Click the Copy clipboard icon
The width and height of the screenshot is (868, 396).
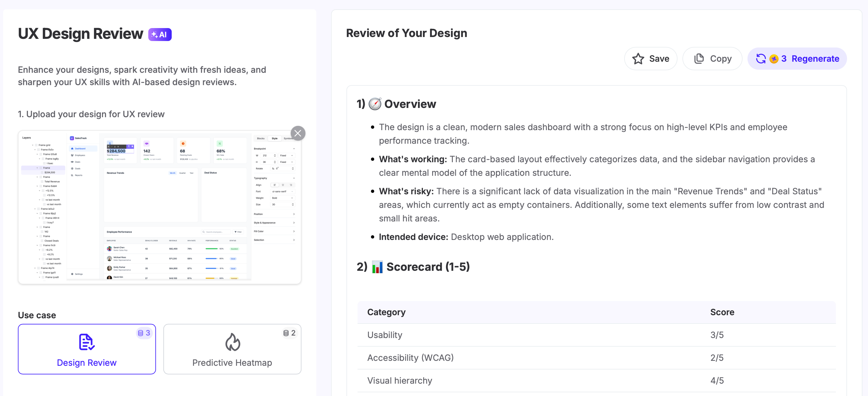[699, 59]
